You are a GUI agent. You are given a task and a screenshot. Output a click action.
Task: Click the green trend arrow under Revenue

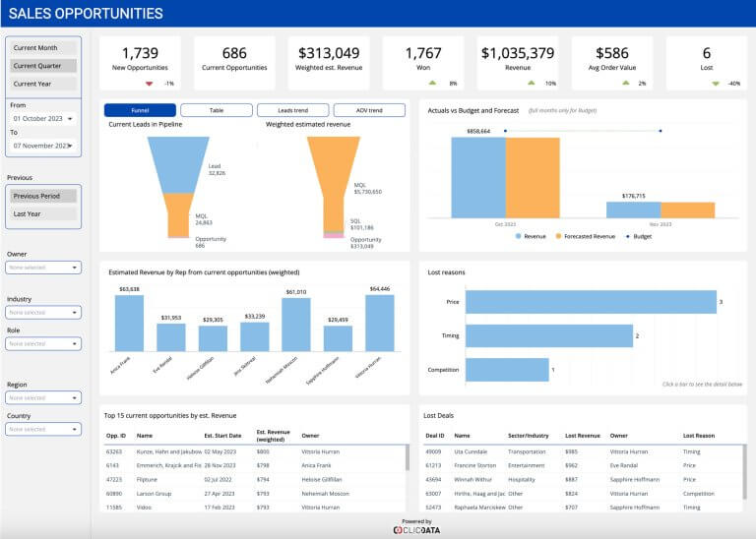click(531, 84)
